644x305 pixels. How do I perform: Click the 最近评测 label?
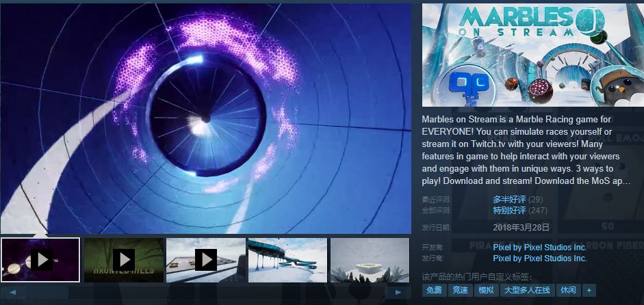coord(437,200)
